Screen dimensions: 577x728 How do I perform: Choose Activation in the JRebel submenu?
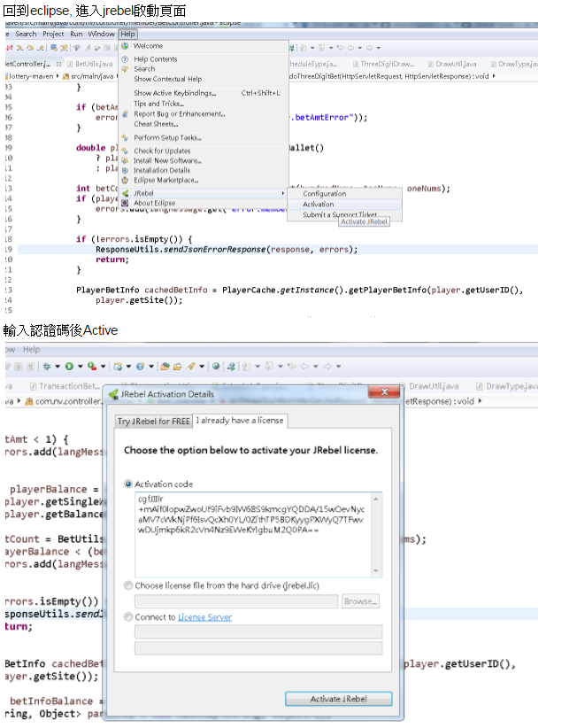(344, 205)
